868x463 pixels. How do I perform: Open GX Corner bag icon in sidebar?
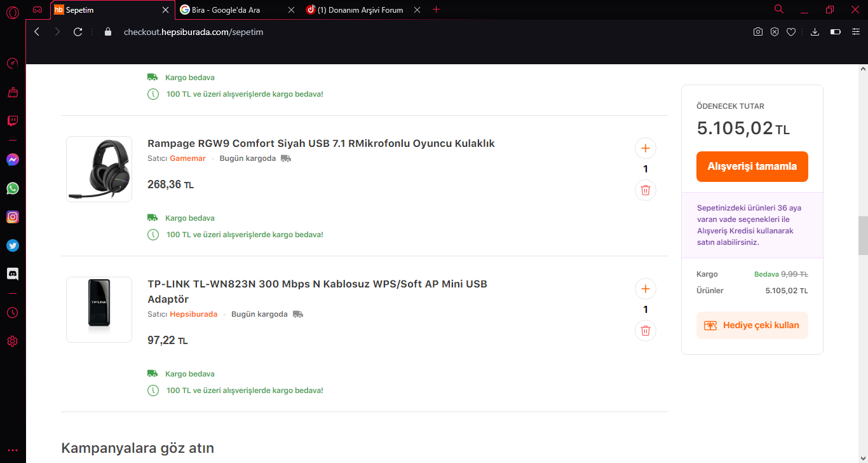click(12, 92)
